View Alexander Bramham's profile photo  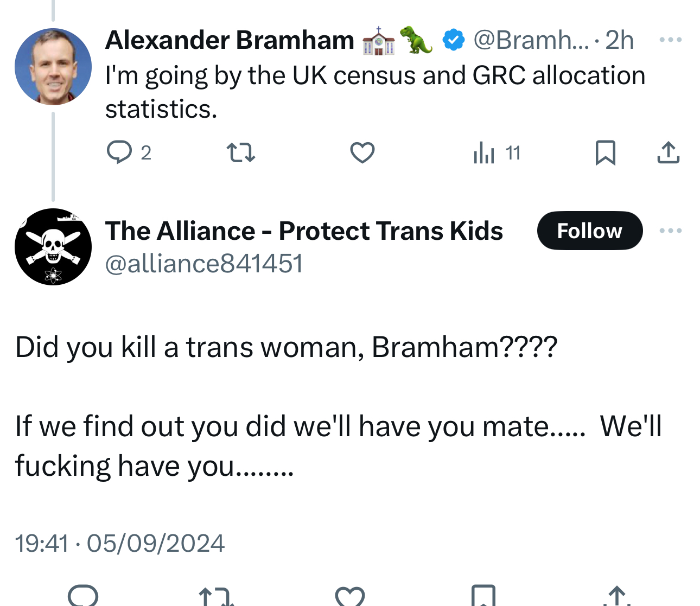[x=53, y=66]
